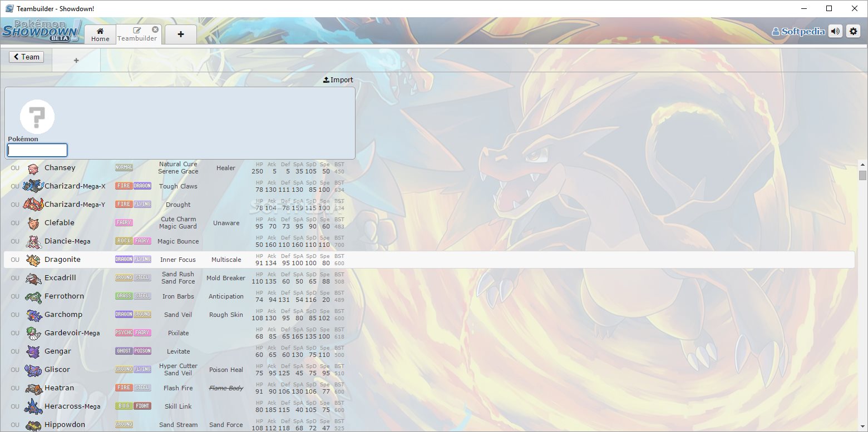Select the Garchomp sprite icon

tap(33, 315)
